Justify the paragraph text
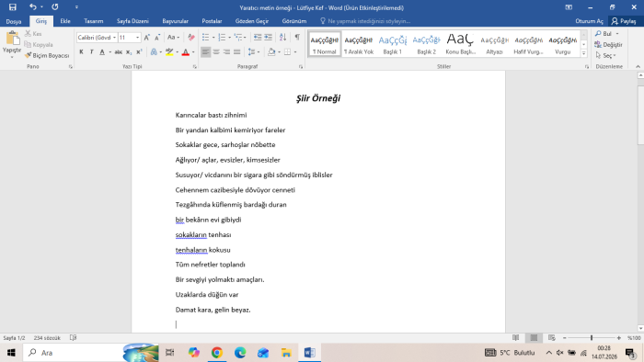 click(237, 52)
